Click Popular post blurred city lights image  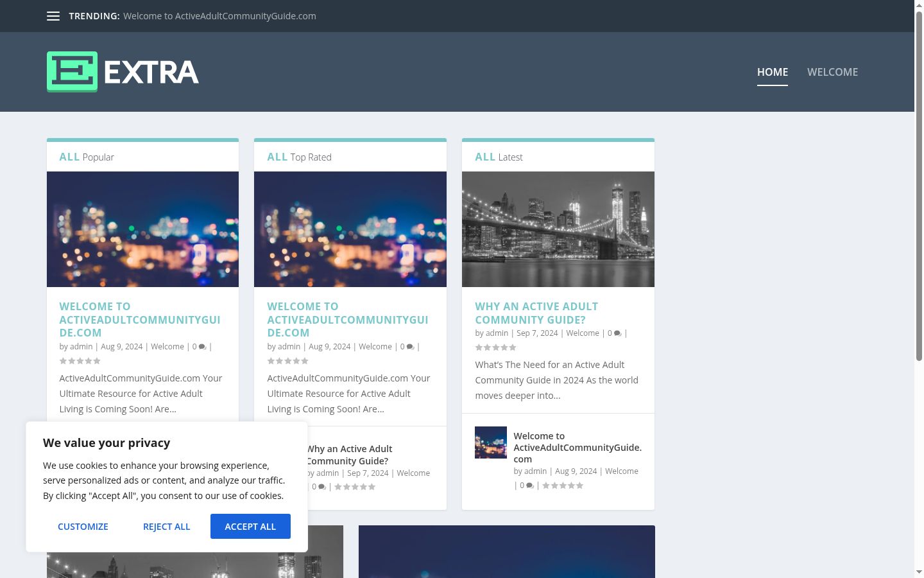pyautogui.click(x=142, y=229)
